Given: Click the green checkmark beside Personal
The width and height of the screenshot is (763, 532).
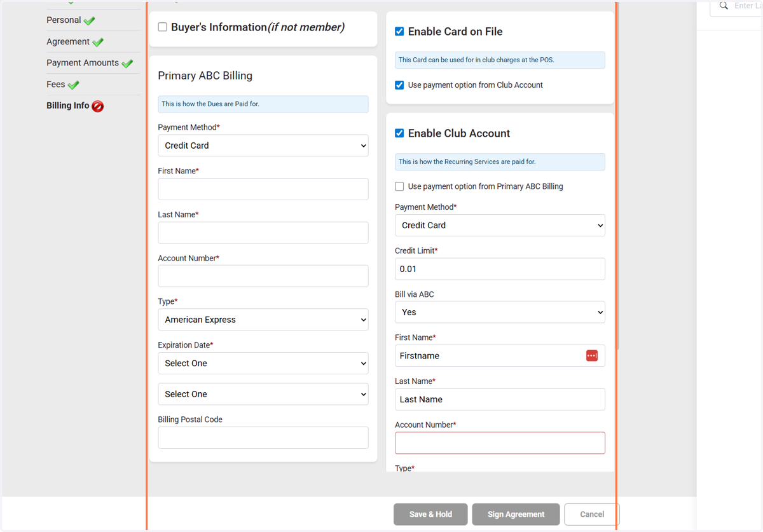Looking at the screenshot, I should point(90,20).
